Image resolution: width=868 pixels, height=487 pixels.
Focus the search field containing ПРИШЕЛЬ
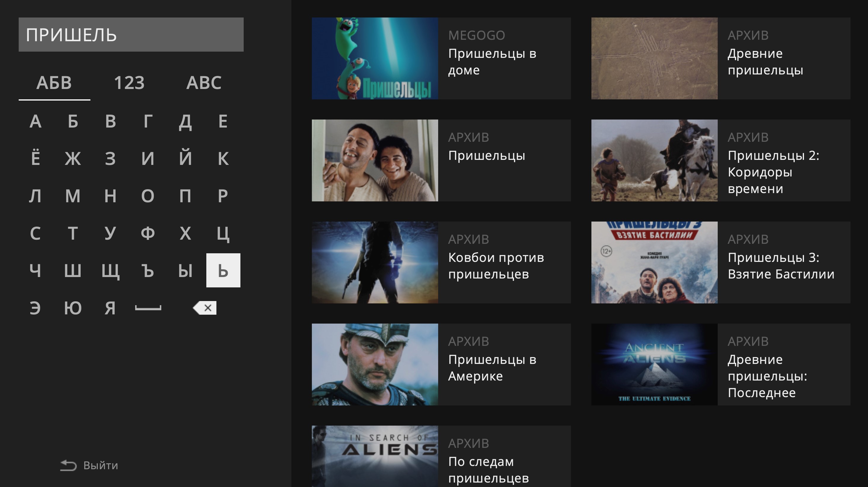(x=131, y=34)
